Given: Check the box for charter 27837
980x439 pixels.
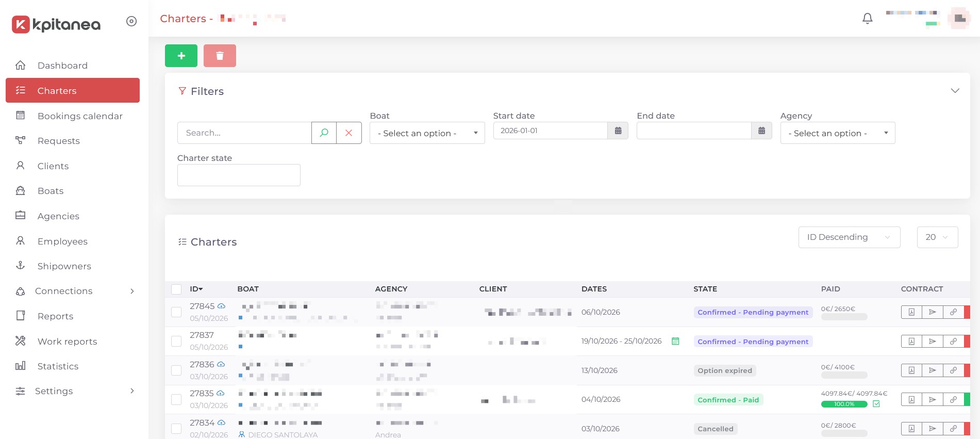Looking at the screenshot, I should (x=176, y=341).
